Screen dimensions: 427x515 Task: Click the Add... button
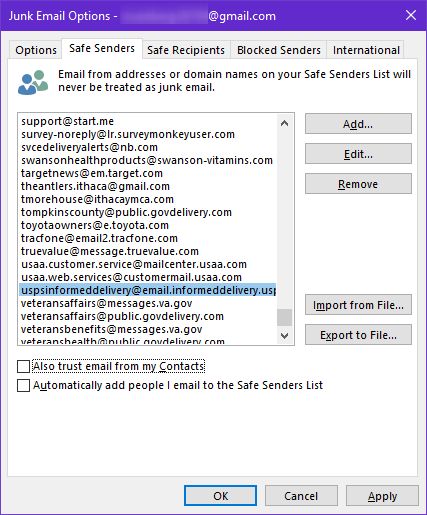[x=358, y=124]
